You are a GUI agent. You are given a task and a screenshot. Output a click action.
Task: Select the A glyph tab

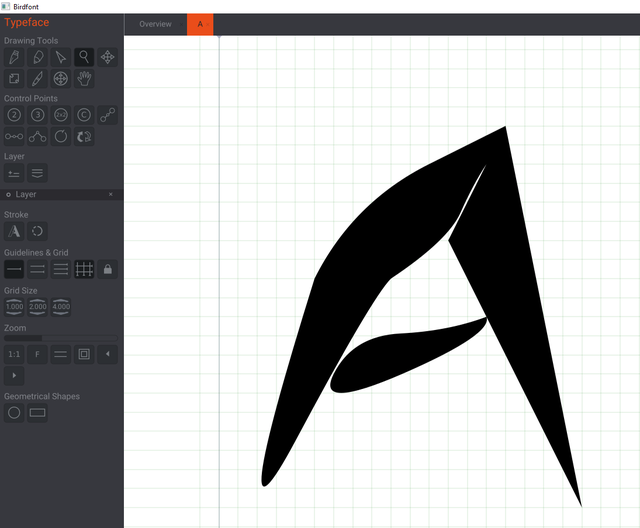click(x=200, y=24)
